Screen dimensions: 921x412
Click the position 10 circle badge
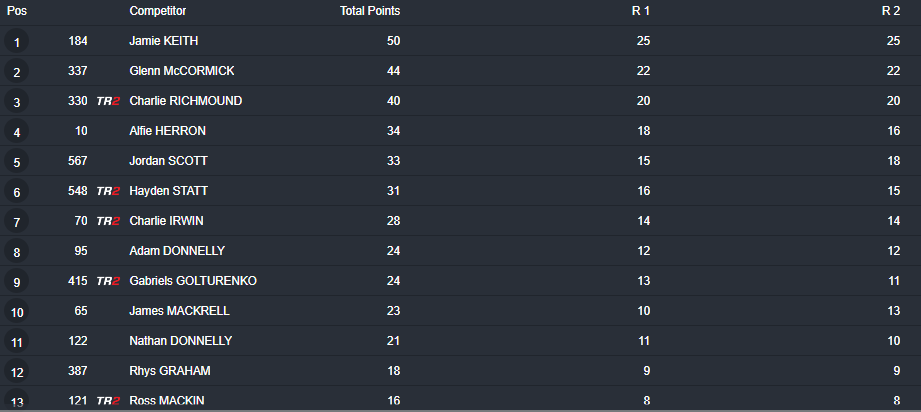(x=16, y=311)
